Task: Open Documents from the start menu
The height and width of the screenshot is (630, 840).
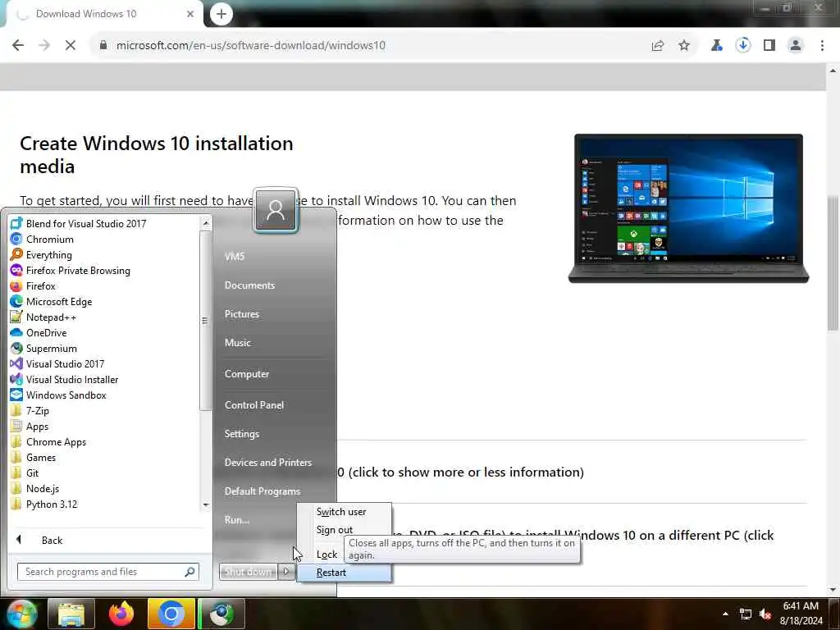Action: (249, 285)
